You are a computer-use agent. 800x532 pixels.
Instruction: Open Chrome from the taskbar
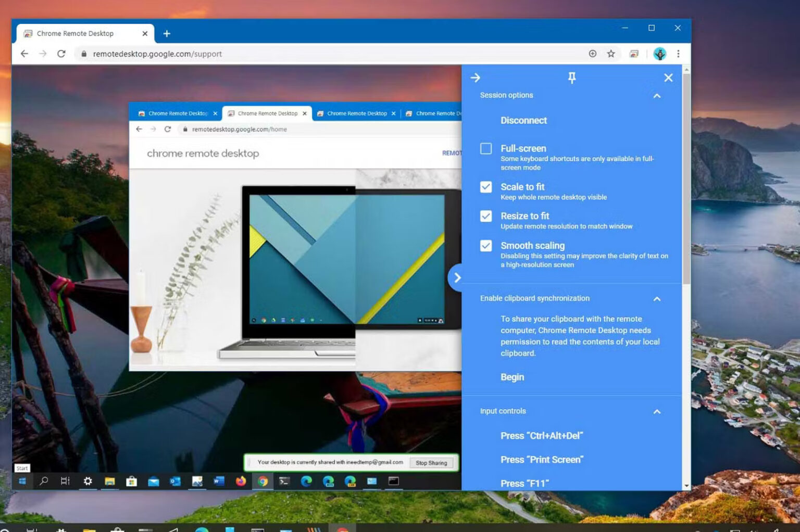(x=262, y=482)
